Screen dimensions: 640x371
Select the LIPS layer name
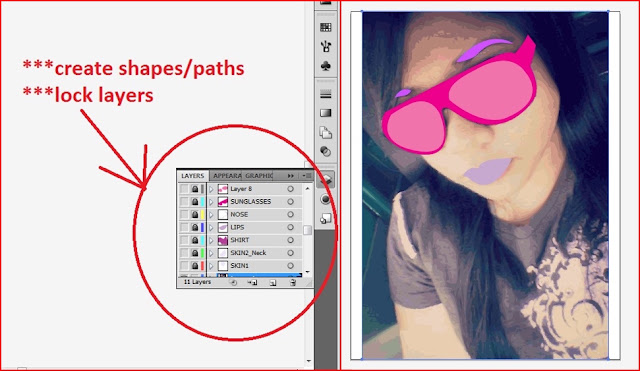coord(237,227)
